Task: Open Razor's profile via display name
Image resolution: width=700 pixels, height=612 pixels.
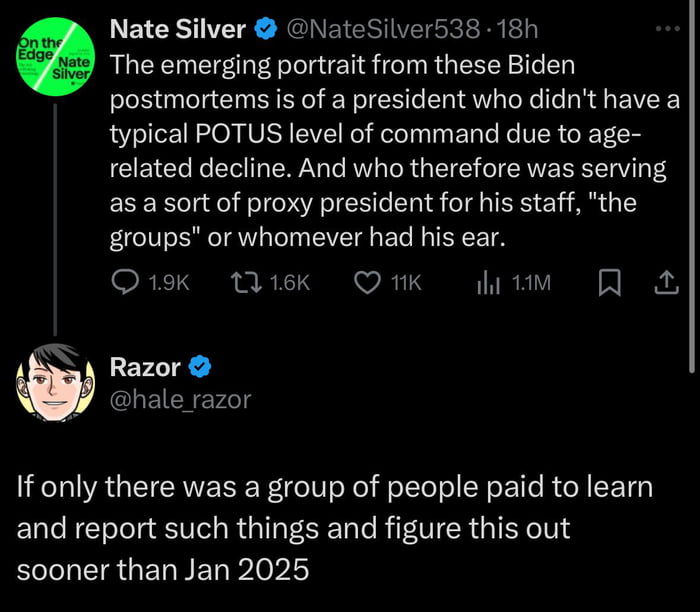Action: click(144, 367)
